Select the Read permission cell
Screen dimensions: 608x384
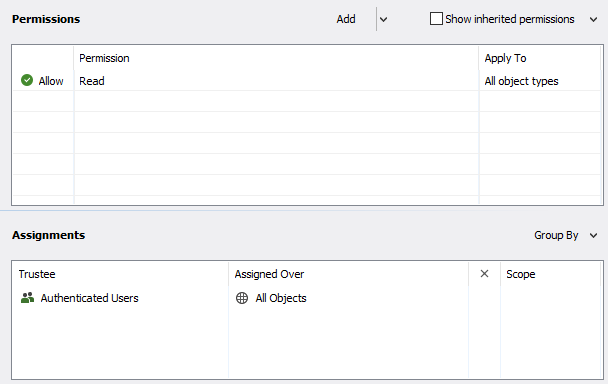tap(276, 81)
